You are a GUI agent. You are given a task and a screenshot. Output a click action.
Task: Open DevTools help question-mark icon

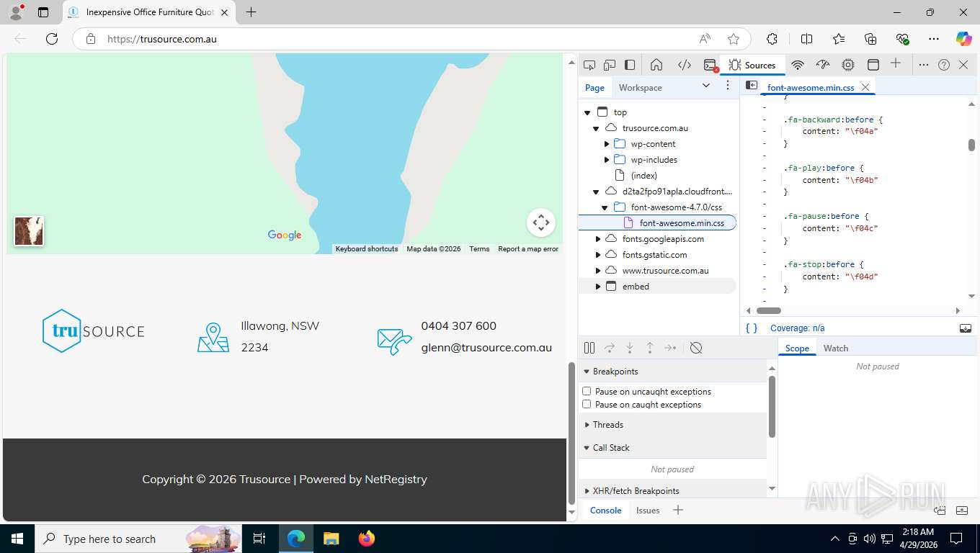pyautogui.click(x=944, y=65)
